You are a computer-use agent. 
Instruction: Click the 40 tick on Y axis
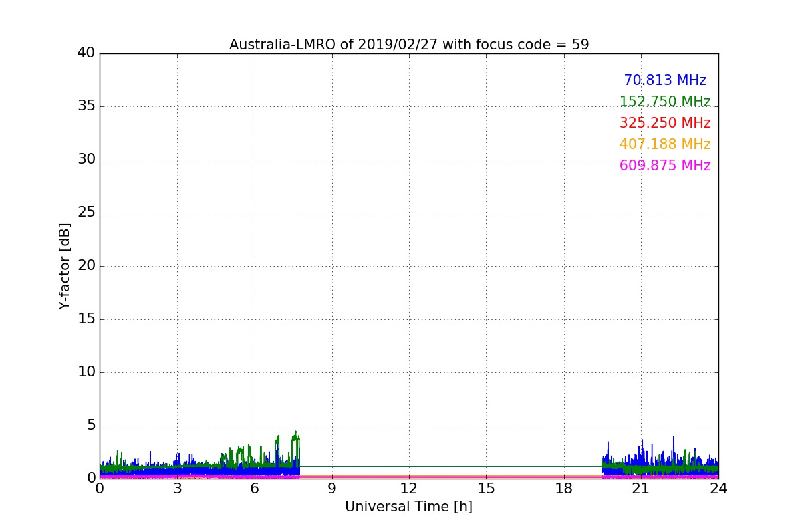click(86, 53)
